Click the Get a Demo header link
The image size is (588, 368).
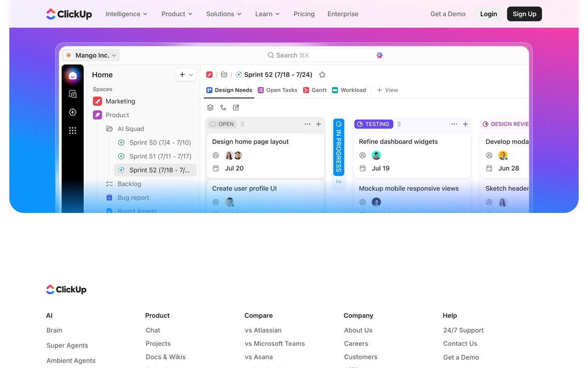(x=448, y=14)
